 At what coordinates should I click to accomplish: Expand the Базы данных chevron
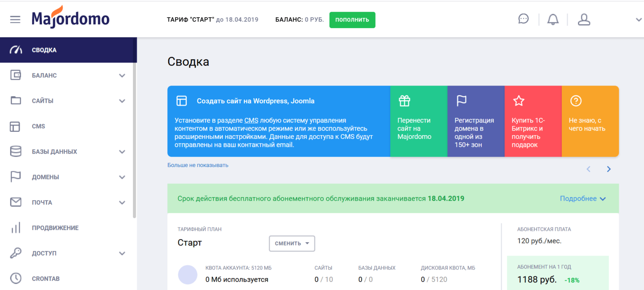[x=122, y=152]
